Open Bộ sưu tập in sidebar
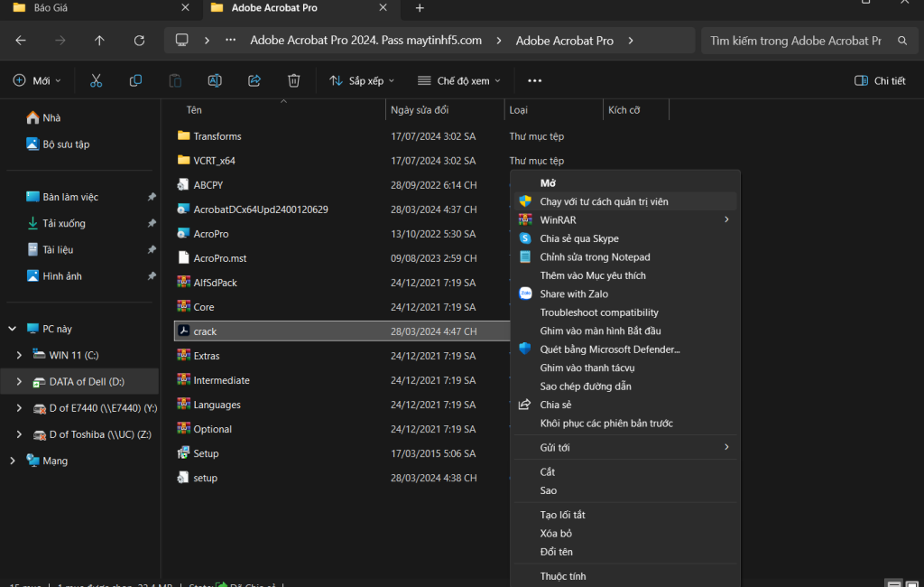 click(x=58, y=144)
